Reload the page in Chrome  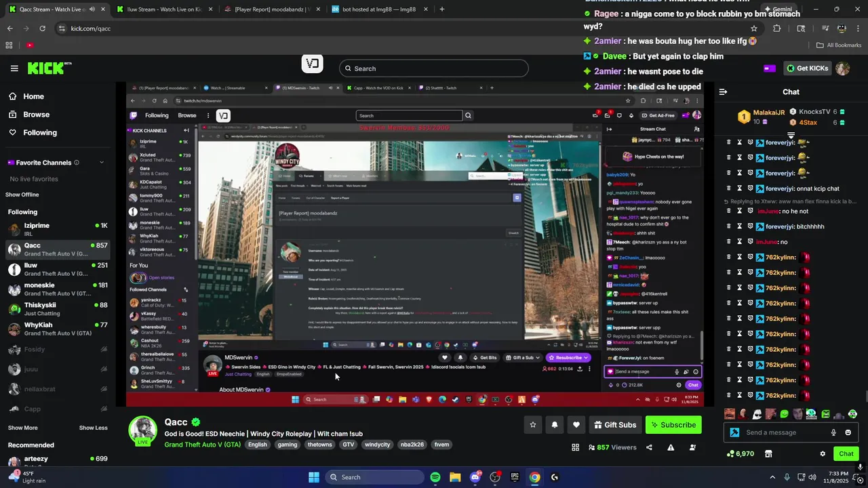click(42, 28)
